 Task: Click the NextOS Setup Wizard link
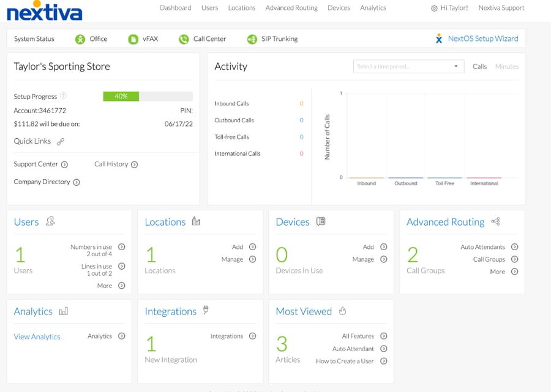tap(483, 39)
